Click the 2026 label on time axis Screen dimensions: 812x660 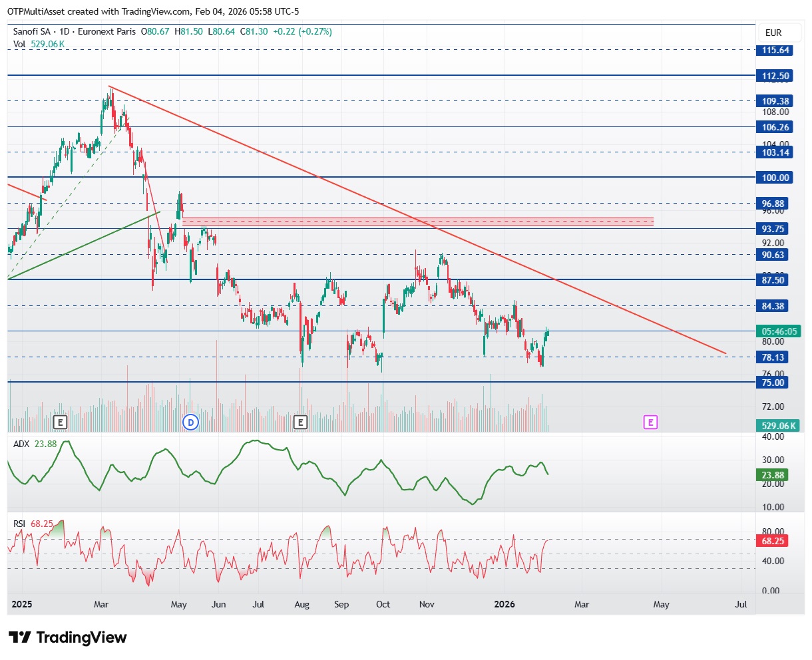(x=505, y=605)
